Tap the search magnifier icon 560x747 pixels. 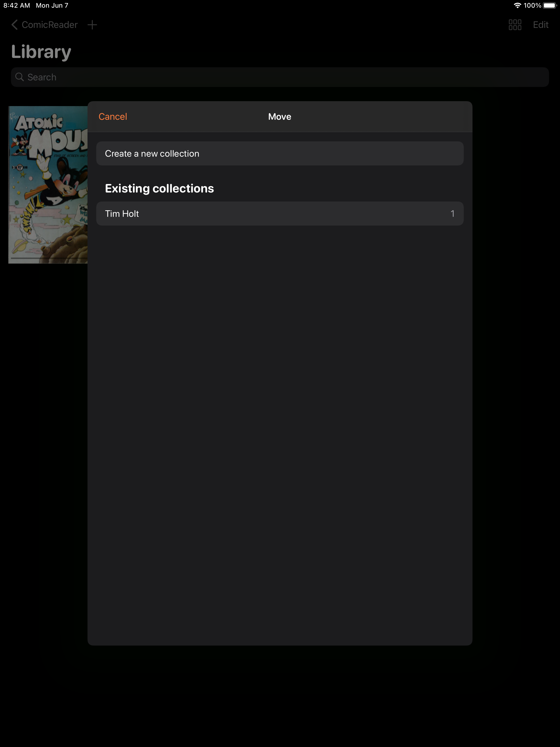coord(20,77)
